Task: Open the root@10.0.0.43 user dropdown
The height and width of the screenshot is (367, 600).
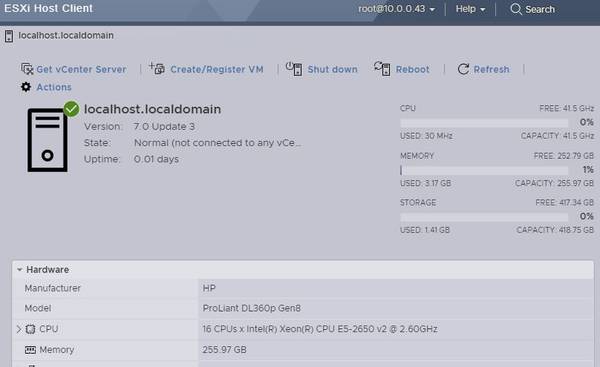Action: 396,9
